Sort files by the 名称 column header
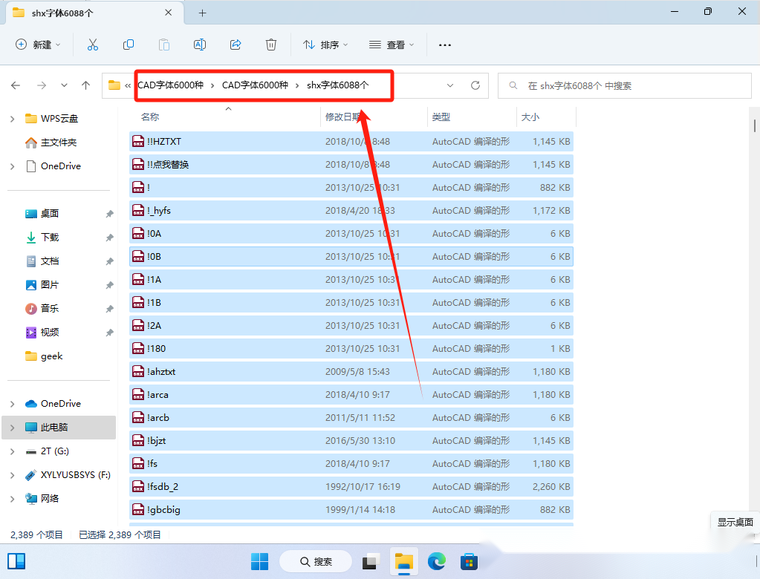The image size is (760, 579). coord(150,117)
